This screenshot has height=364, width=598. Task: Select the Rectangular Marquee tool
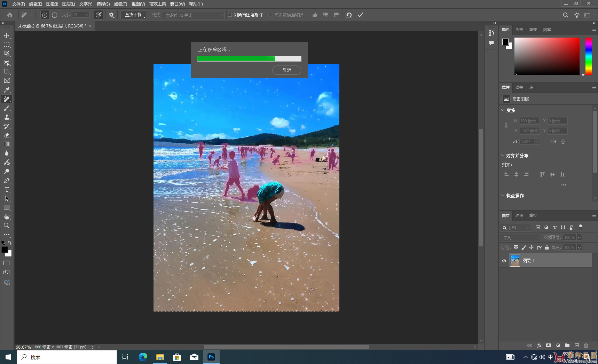tap(7, 45)
